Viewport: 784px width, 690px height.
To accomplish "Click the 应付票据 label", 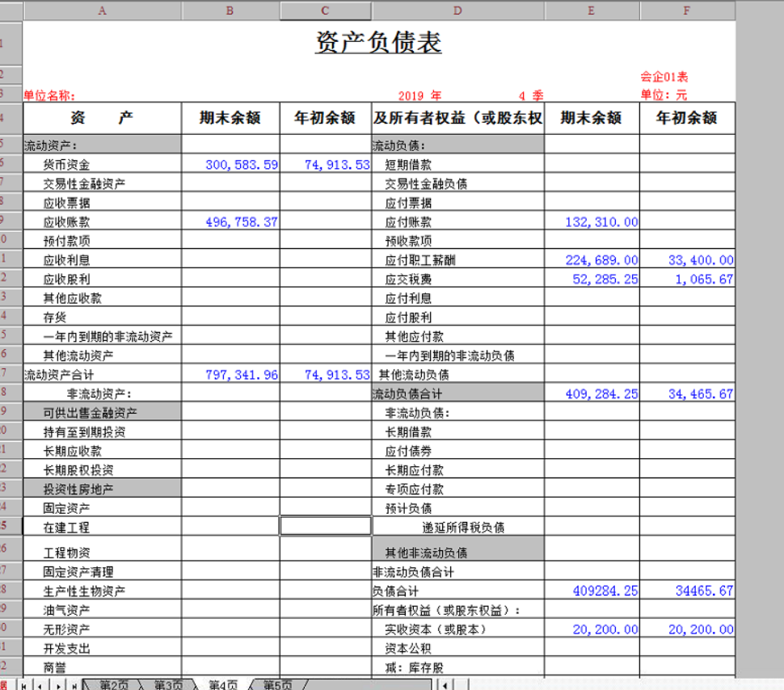I will tap(408, 203).
